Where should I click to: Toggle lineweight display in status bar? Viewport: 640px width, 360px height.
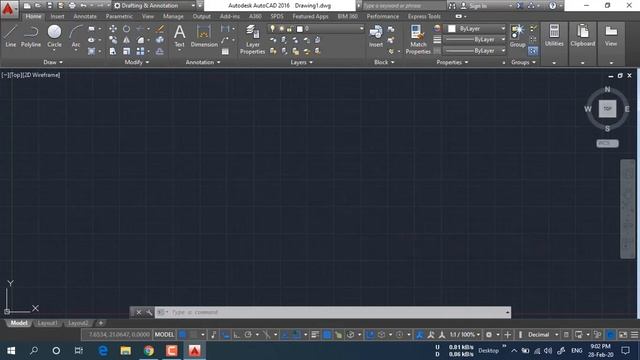pyautogui.click(x=315, y=335)
